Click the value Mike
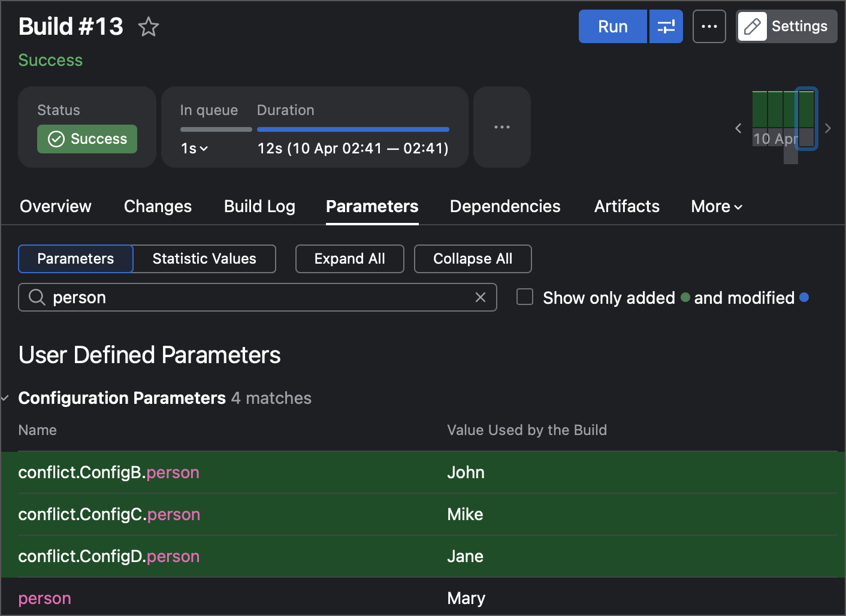The height and width of the screenshot is (616, 846). pyautogui.click(x=465, y=514)
